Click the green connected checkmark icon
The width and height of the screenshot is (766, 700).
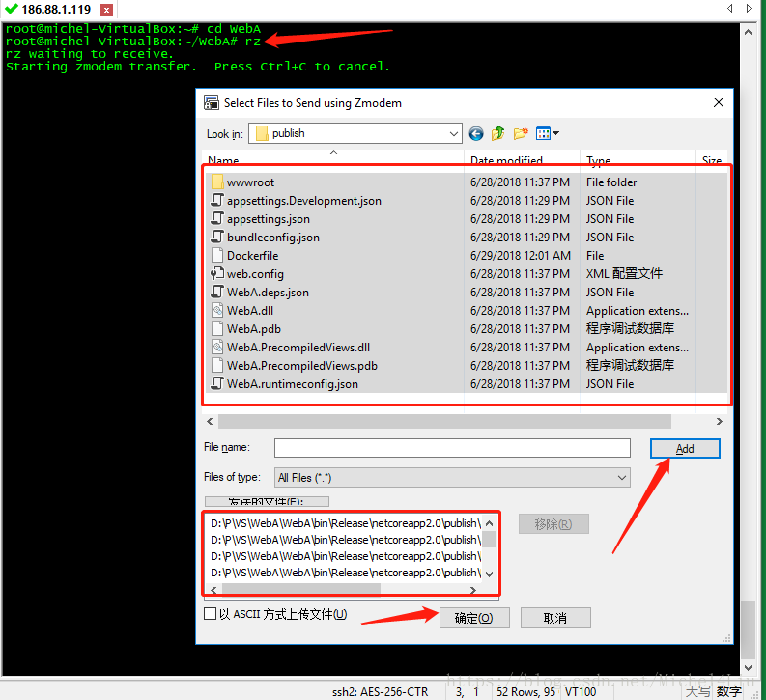pyautogui.click(x=11, y=9)
